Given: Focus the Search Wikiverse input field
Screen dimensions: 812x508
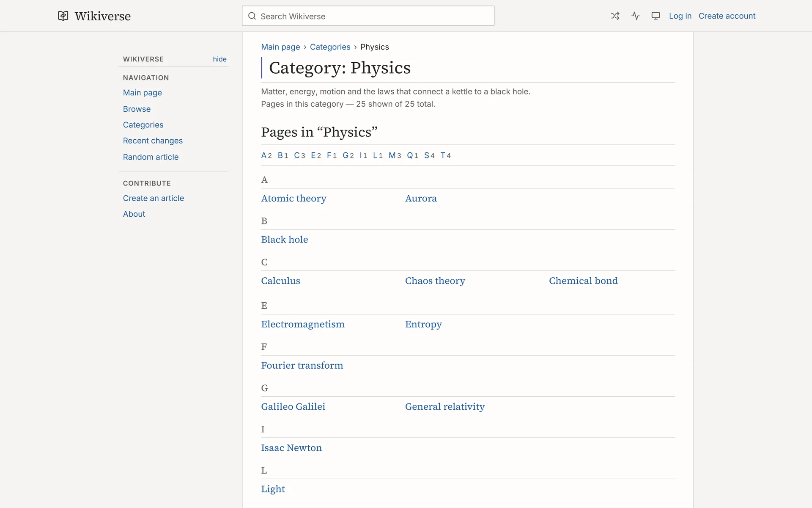Looking at the screenshot, I should click(x=368, y=16).
